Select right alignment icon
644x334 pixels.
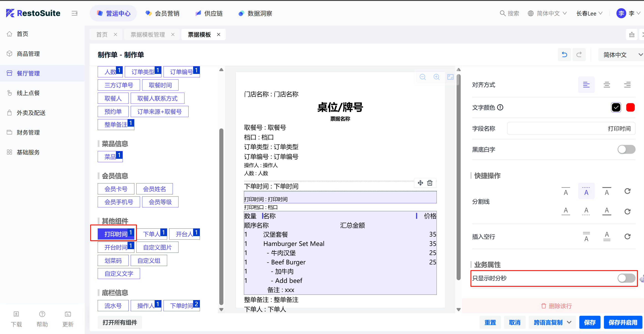(627, 85)
